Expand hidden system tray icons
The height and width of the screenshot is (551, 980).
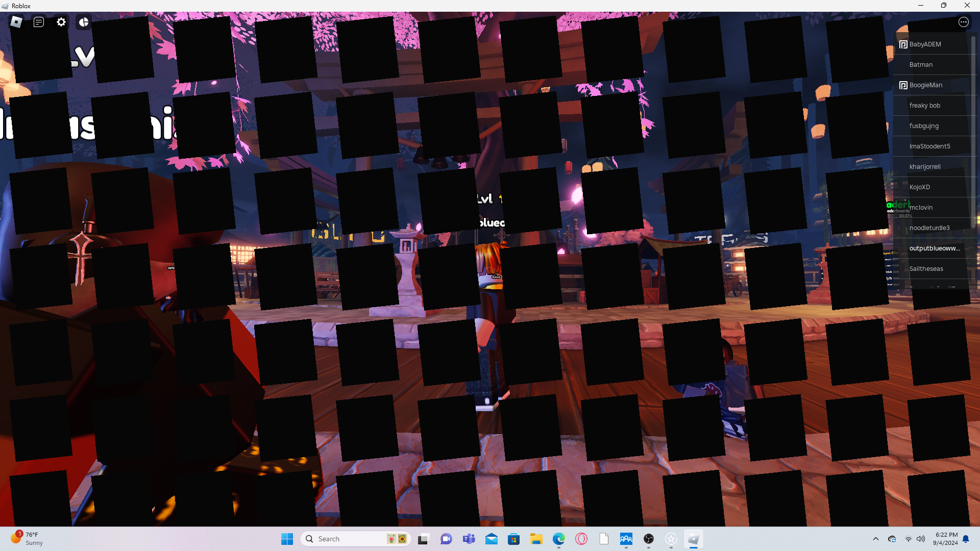click(x=875, y=539)
